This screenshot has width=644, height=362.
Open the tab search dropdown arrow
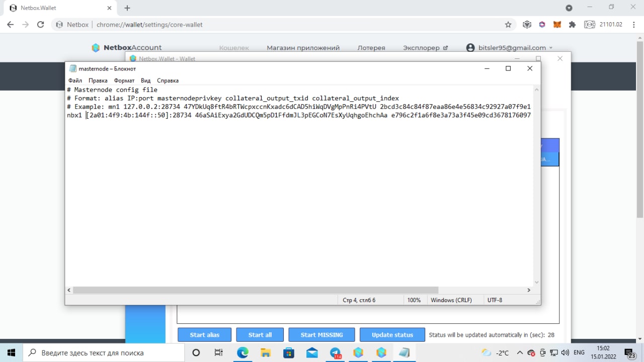(x=569, y=8)
